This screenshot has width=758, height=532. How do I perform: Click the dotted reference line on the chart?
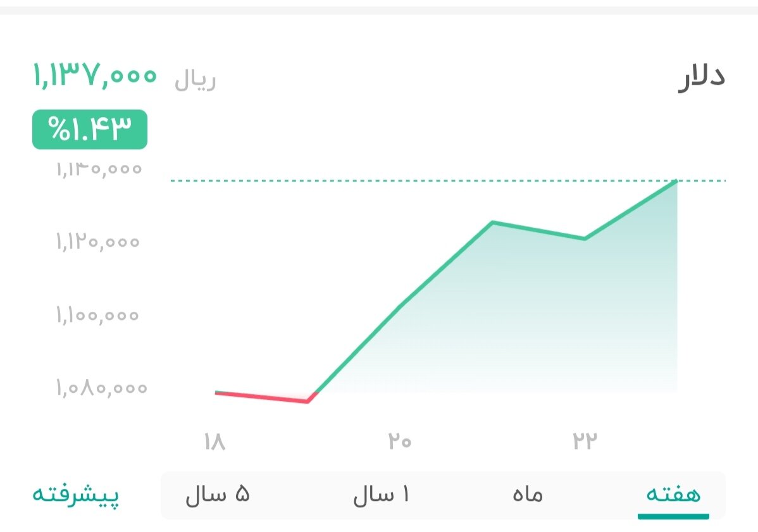pos(380,182)
